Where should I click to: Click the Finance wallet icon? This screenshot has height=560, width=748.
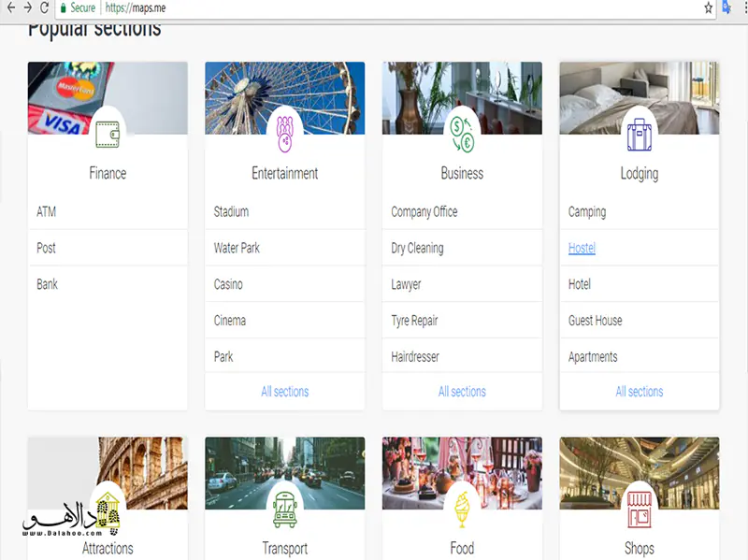pos(108,135)
